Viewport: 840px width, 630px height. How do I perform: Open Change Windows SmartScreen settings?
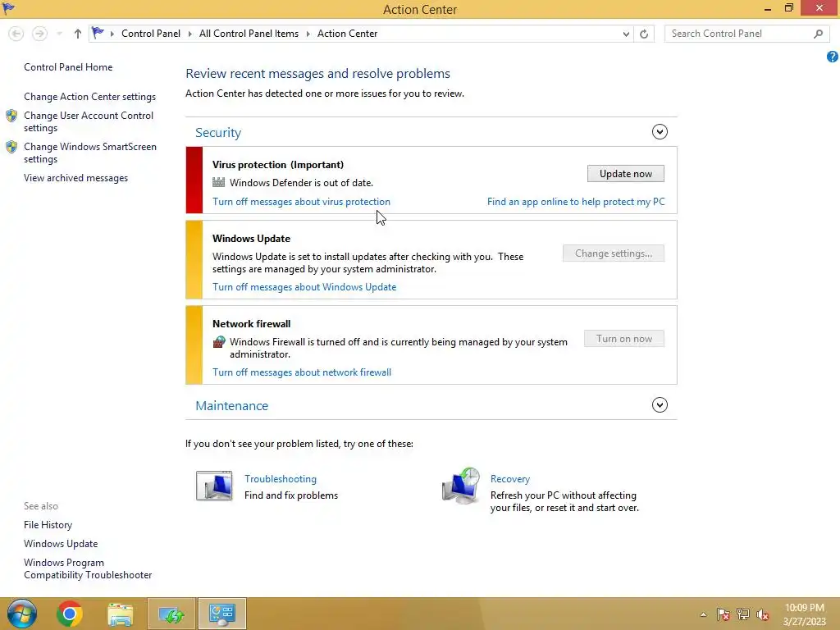(90, 153)
